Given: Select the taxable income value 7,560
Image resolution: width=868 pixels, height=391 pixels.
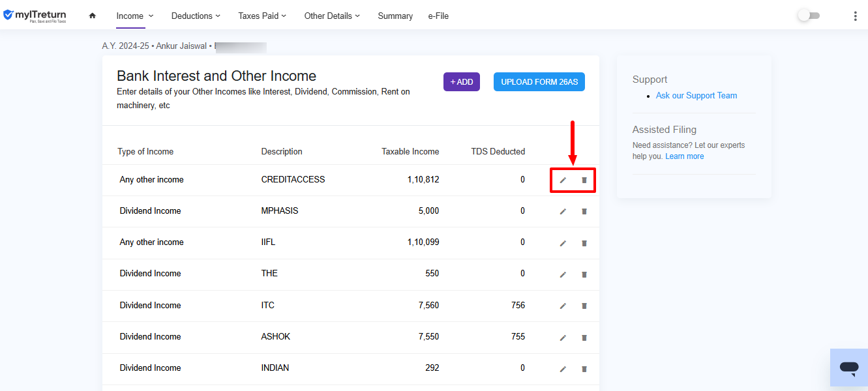Looking at the screenshot, I should (428, 305).
